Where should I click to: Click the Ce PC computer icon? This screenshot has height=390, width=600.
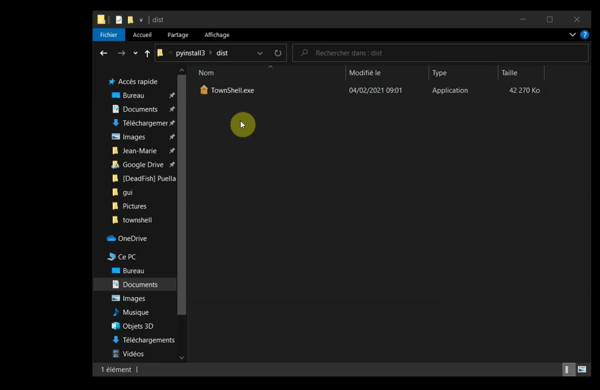click(x=111, y=257)
